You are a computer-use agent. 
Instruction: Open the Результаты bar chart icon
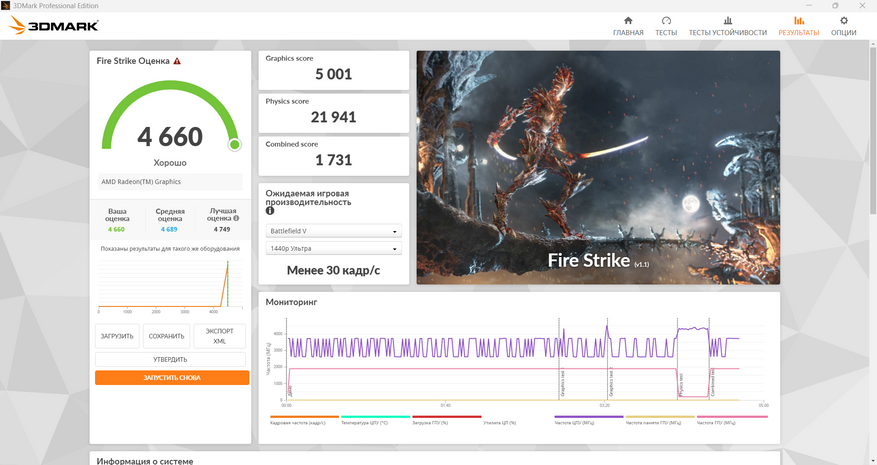tap(799, 21)
